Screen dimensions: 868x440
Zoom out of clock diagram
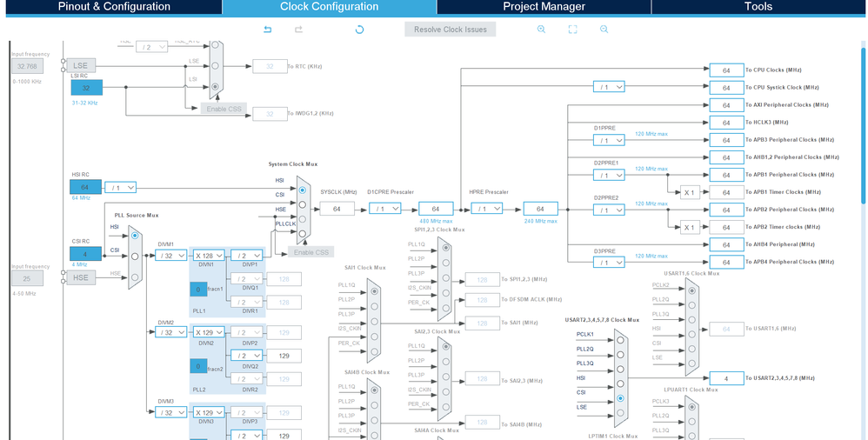pyautogui.click(x=604, y=30)
